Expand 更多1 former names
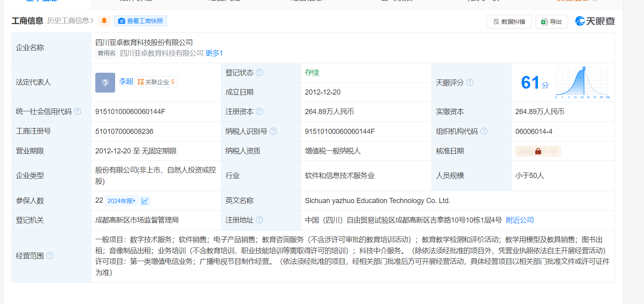 click(214, 53)
